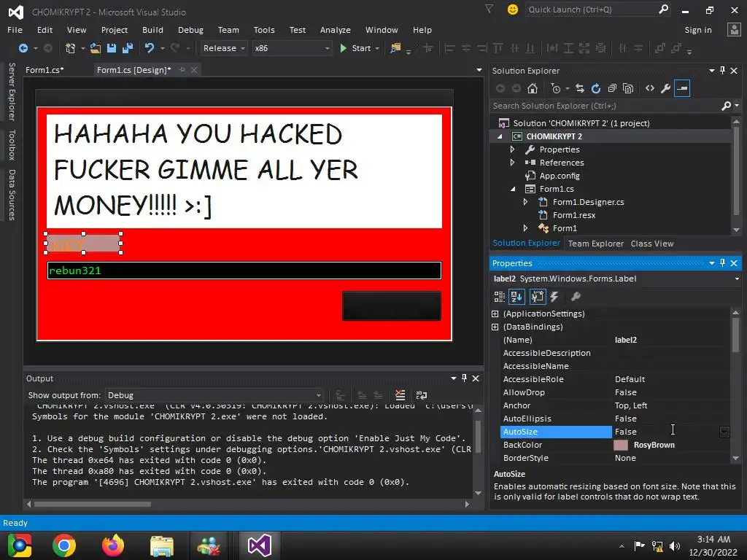
Task: Toggle Categorized view in Properties panel
Action: tap(499, 297)
